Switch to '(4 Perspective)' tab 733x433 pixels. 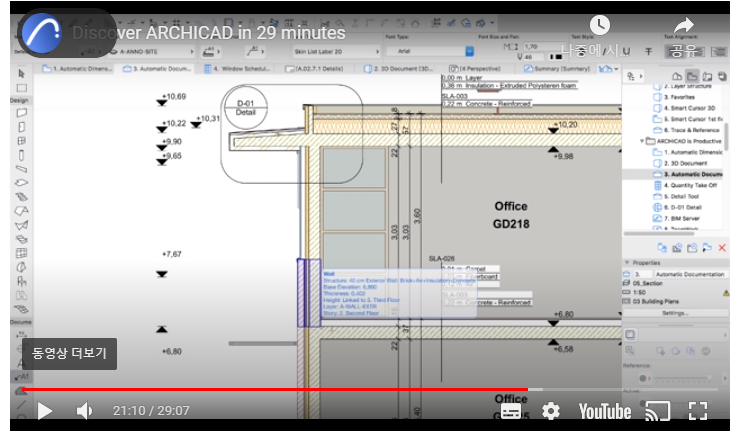click(x=475, y=69)
